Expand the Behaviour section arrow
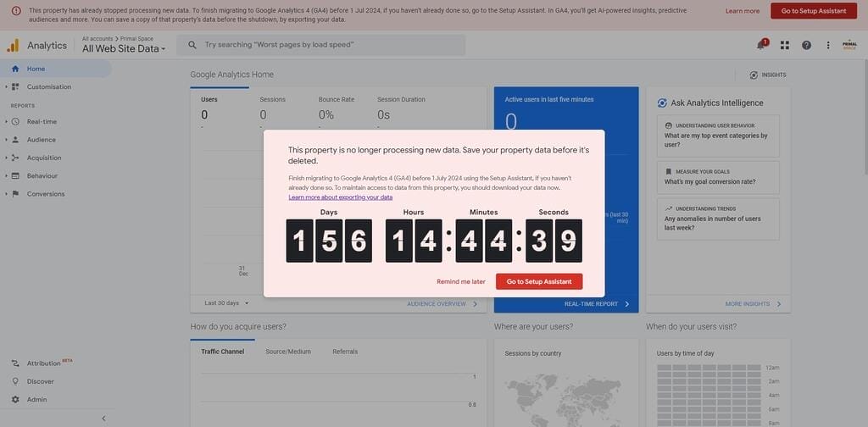 6,176
